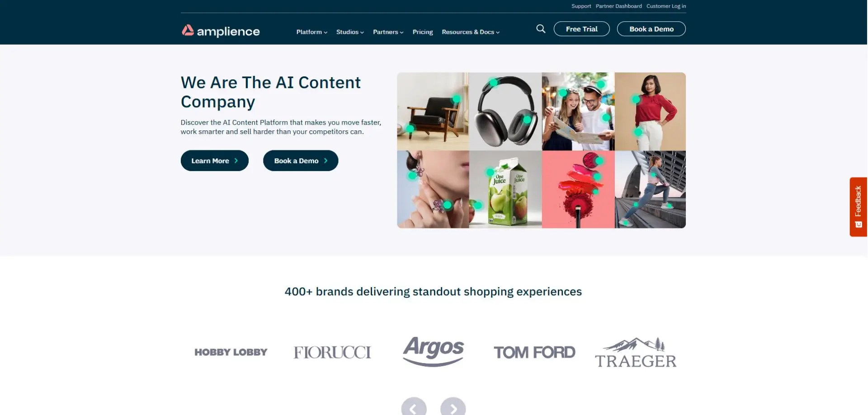Expand the Studios dropdown menu
This screenshot has width=868, height=415.
350,32
